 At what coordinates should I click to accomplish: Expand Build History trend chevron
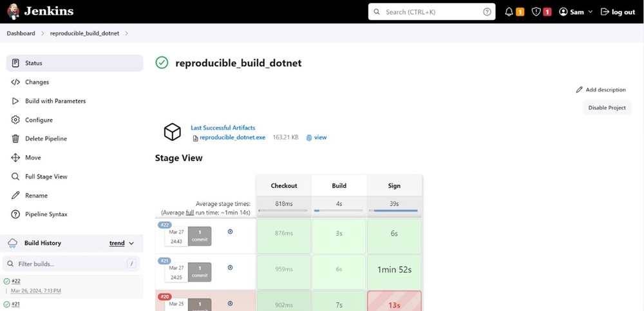coord(131,243)
